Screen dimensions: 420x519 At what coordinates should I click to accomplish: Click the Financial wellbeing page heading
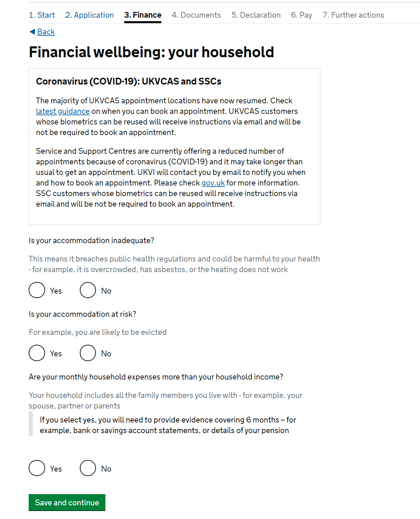point(151,52)
